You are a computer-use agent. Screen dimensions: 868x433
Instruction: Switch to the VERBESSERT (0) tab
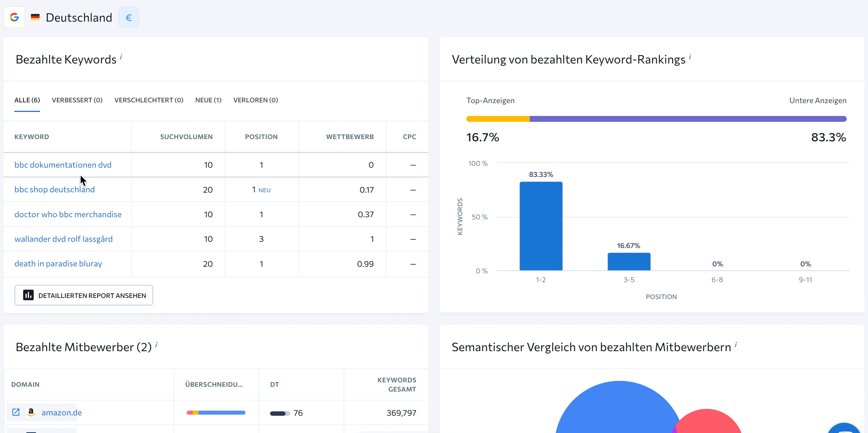point(77,100)
